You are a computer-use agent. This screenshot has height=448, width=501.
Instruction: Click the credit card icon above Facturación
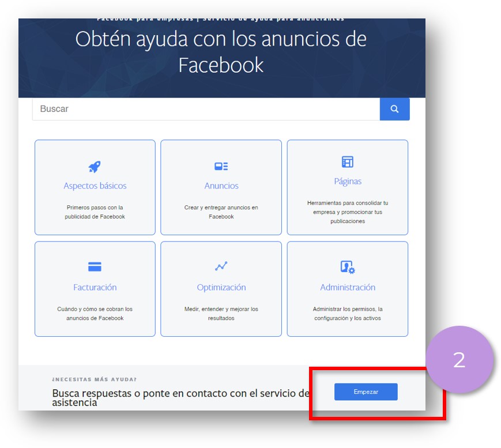click(x=95, y=266)
